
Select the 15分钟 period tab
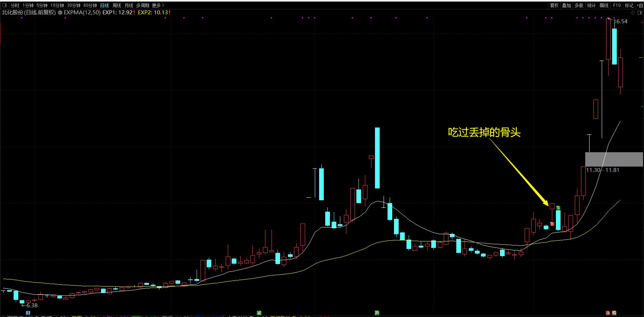pos(57,5)
